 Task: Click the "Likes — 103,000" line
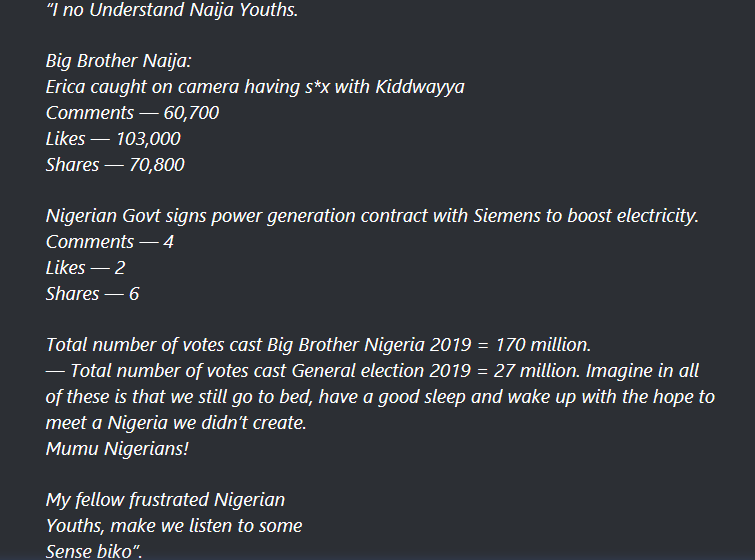tap(113, 139)
